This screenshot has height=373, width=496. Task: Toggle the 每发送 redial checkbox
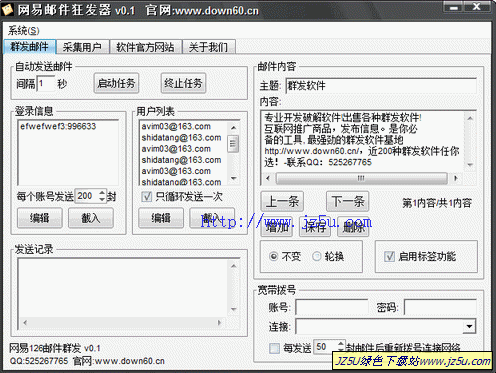click(x=275, y=348)
